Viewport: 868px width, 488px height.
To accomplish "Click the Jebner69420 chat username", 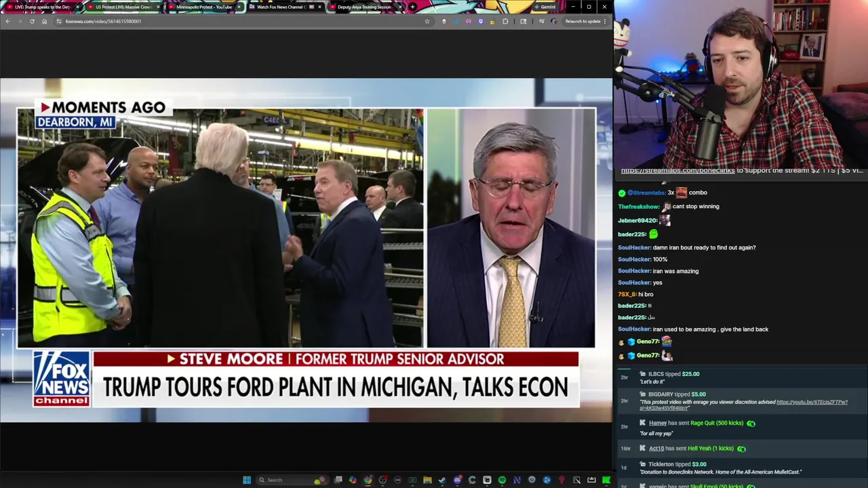I will [x=637, y=220].
